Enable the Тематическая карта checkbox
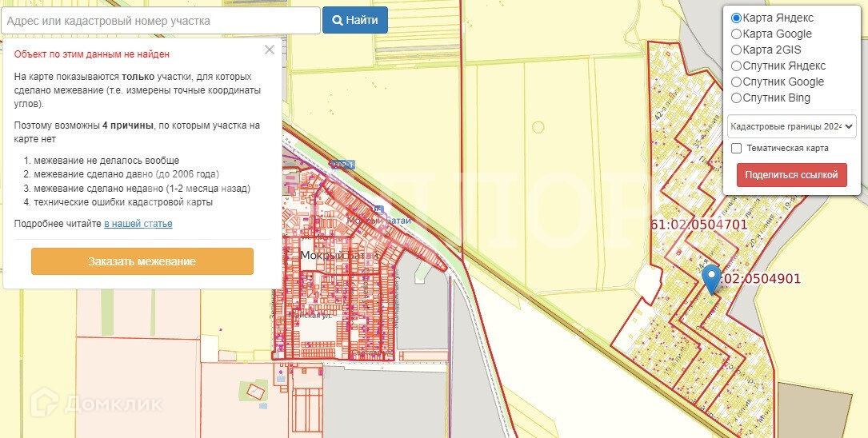This screenshot has height=438, width=868. (x=736, y=148)
